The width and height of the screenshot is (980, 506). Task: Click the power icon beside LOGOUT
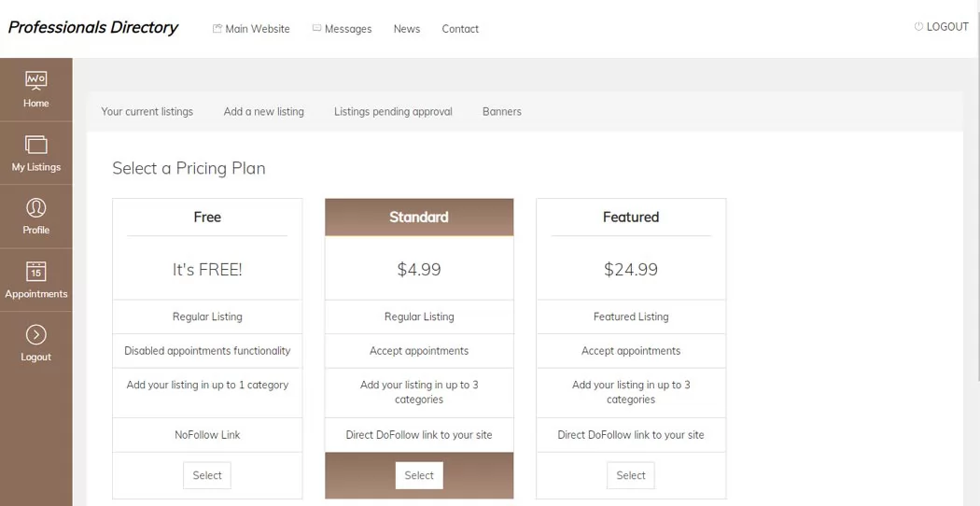[x=918, y=27]
